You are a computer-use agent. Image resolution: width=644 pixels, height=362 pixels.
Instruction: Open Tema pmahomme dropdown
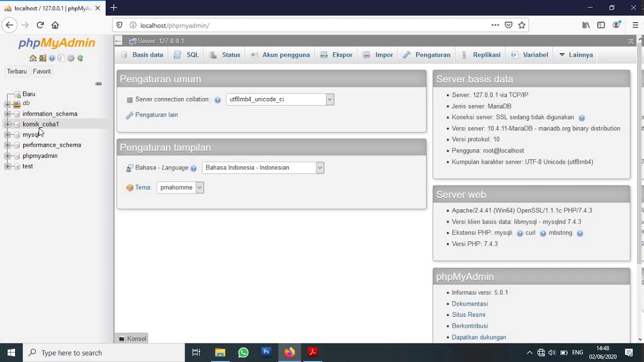[x=180, y=188]
